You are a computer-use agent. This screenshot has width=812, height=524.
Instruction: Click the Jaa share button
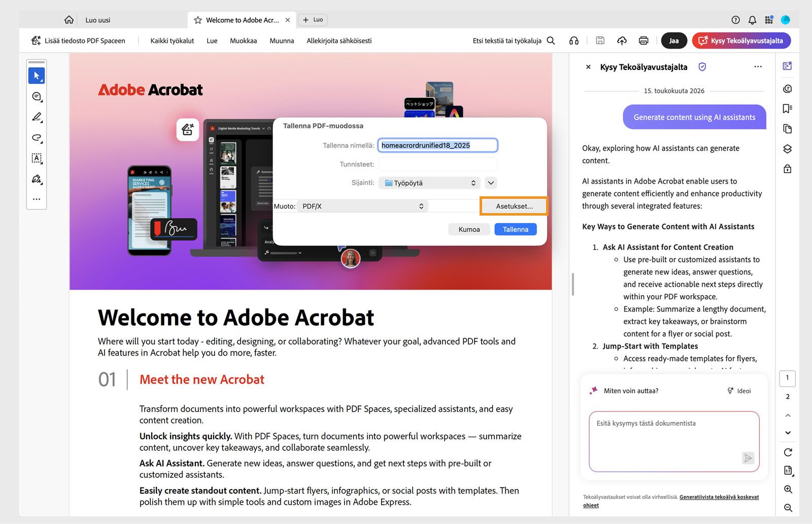tap(674, 41)
